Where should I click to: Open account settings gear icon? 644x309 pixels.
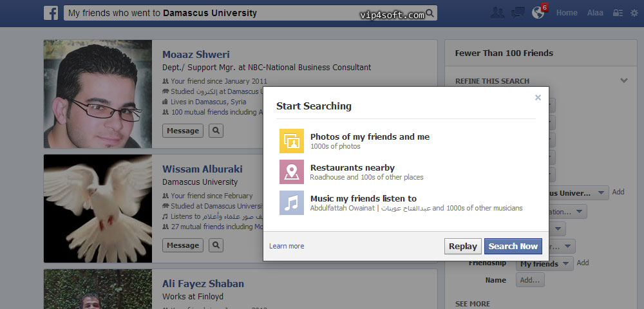[x=634, y=13]
